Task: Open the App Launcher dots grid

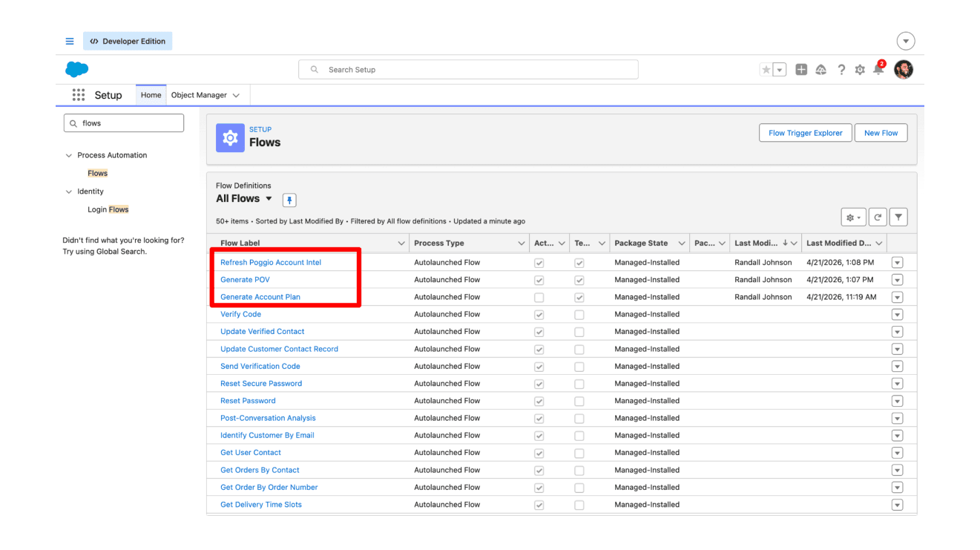Action: [x=78, y=95]
